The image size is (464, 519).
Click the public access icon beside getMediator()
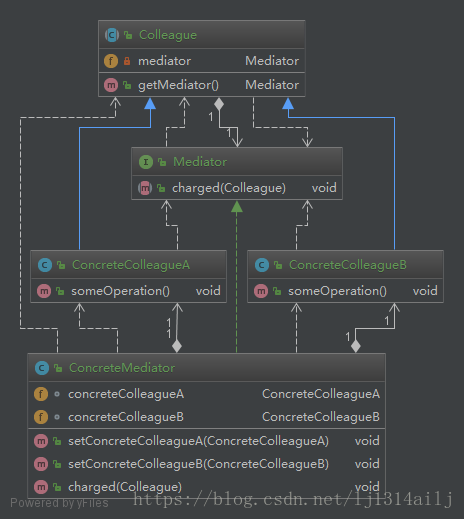tap(127, 85)
